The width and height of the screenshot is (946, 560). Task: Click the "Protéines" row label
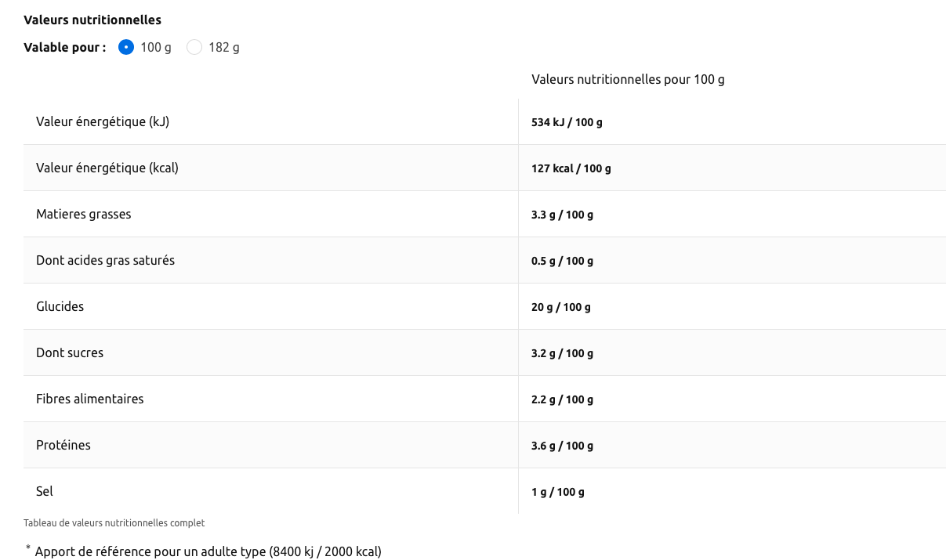coord(63,445)
